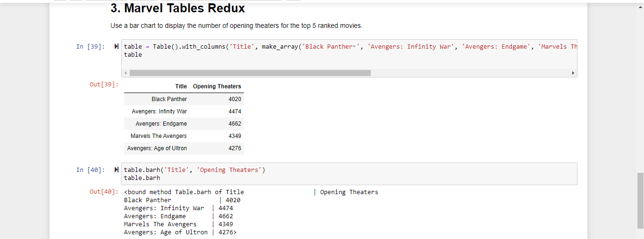Image resolution: width=644 pixels, height=239 pixels.
Task: Click the 'Title' column header in the output table
Action: 181,86
